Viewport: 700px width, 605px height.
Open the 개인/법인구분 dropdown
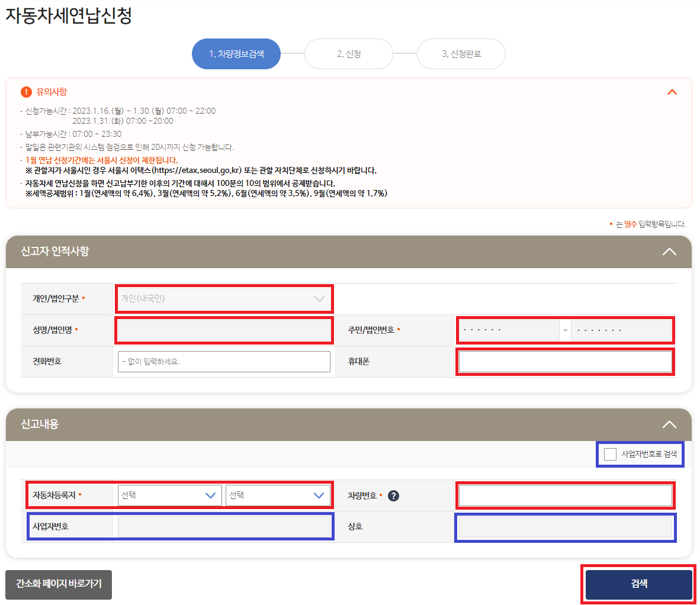(224, 299)
